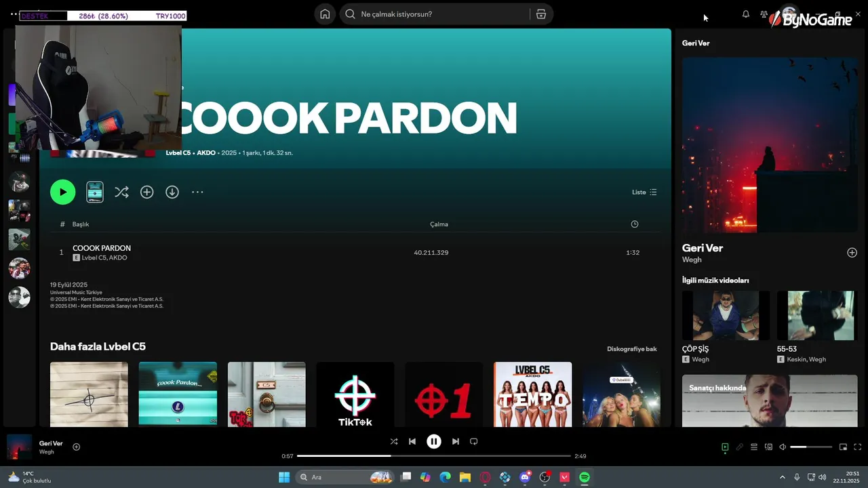Image resolution: width=868 pixels, height=488 pixels.
Task: Open Connect to a device
Action: (768, 447)
